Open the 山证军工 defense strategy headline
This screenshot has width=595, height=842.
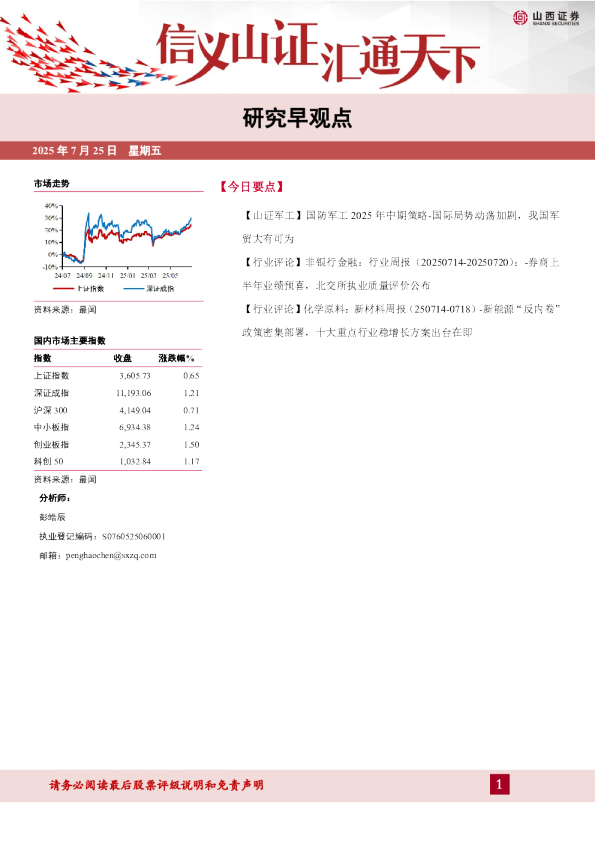(x=401, y=227)
